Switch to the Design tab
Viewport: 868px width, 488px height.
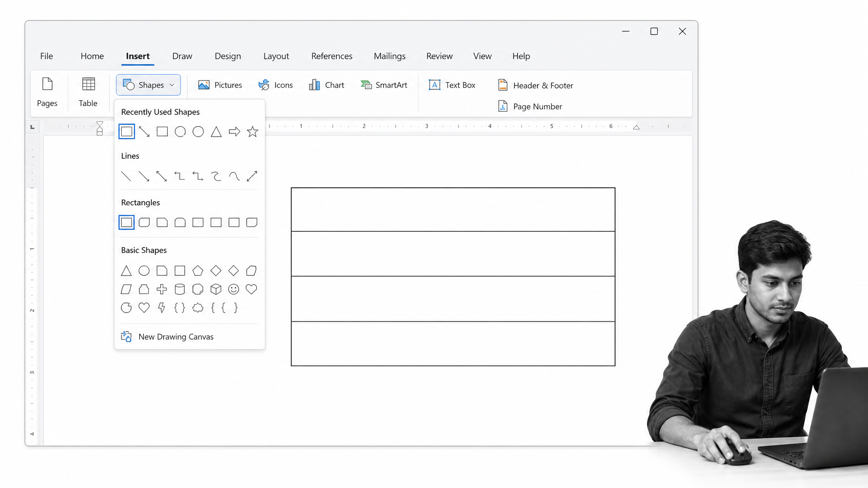coord(228,56)
